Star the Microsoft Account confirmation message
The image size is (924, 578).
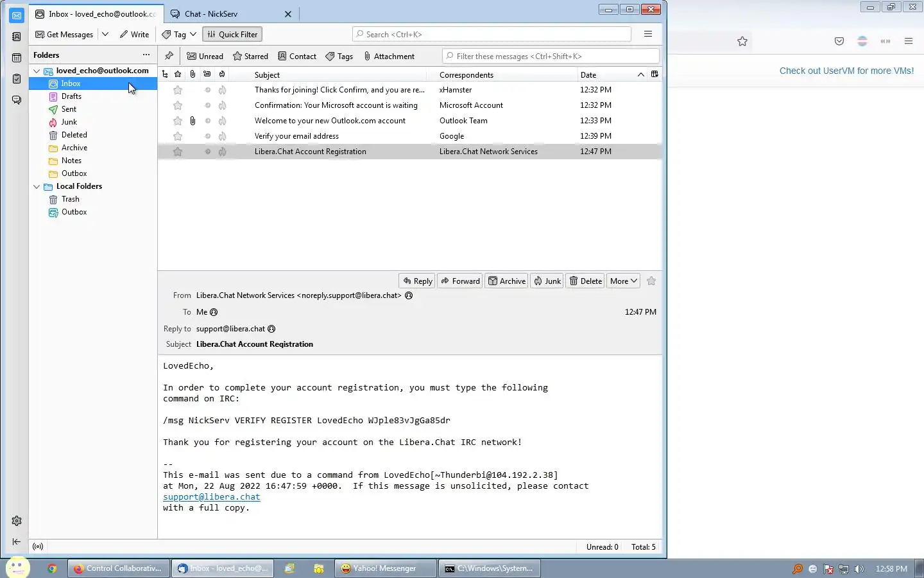[178, 105]
